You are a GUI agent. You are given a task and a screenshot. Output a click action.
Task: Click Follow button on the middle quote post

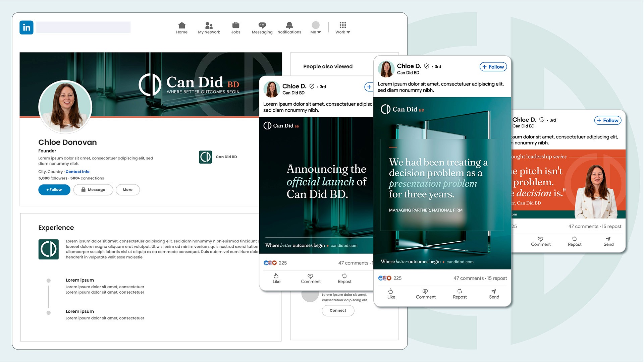coord(493,67)
